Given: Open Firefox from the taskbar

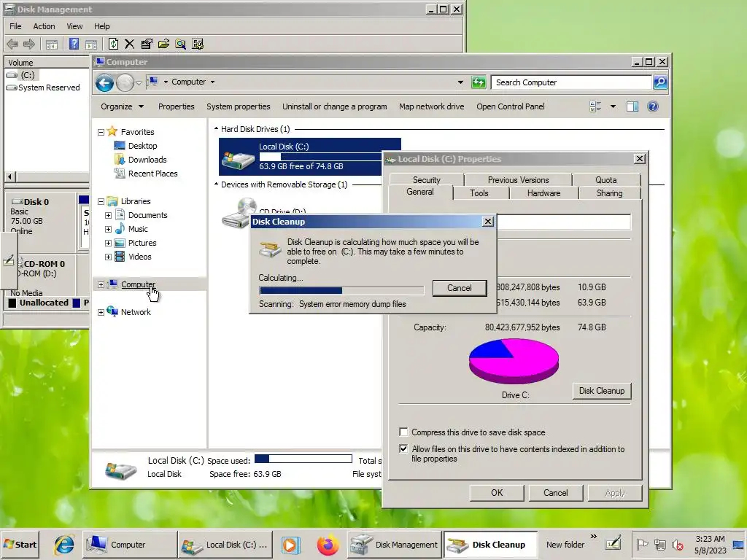Looking at the screenshot, I should pyautogui.click(x=328, y=544).
